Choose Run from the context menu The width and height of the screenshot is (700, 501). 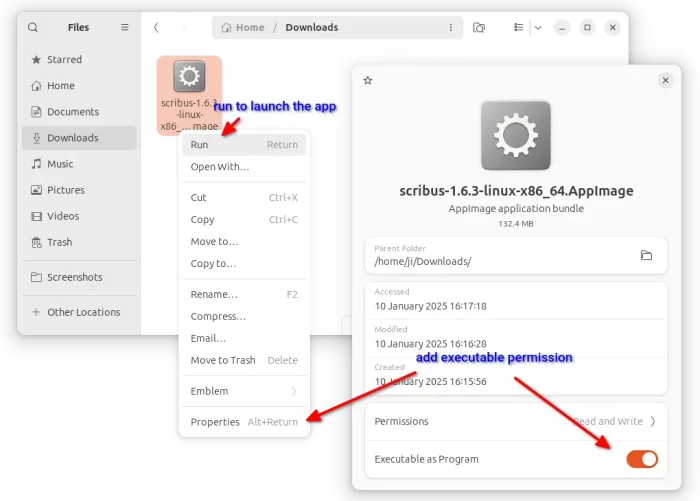244,145
